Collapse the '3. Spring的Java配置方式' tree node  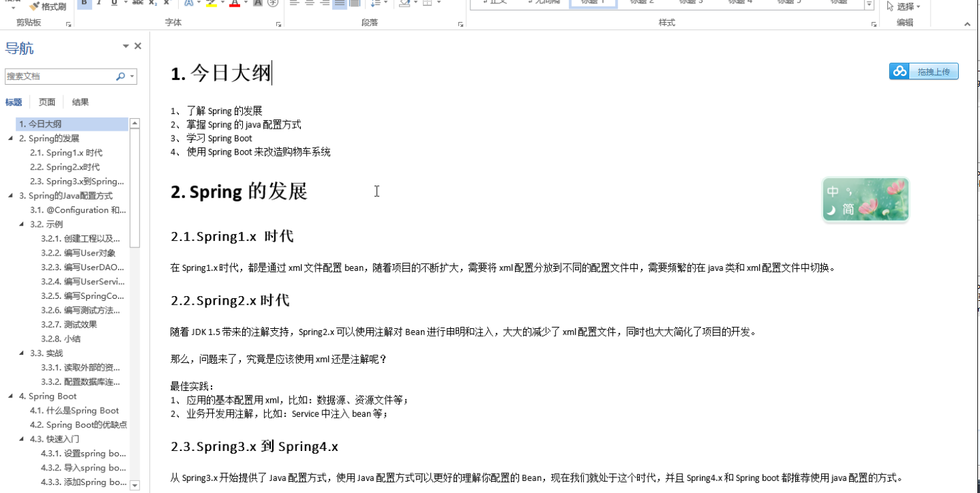(x=11, y=196)
